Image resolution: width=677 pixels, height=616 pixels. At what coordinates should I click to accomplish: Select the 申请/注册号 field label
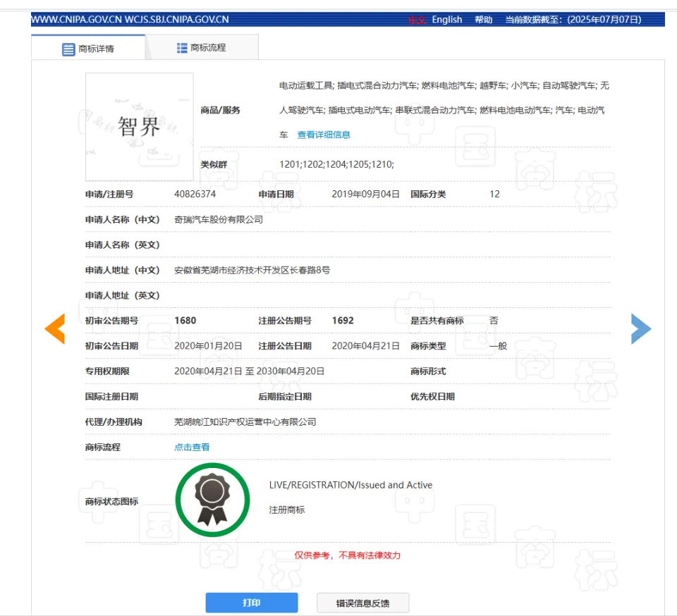(x=109, y=194)
